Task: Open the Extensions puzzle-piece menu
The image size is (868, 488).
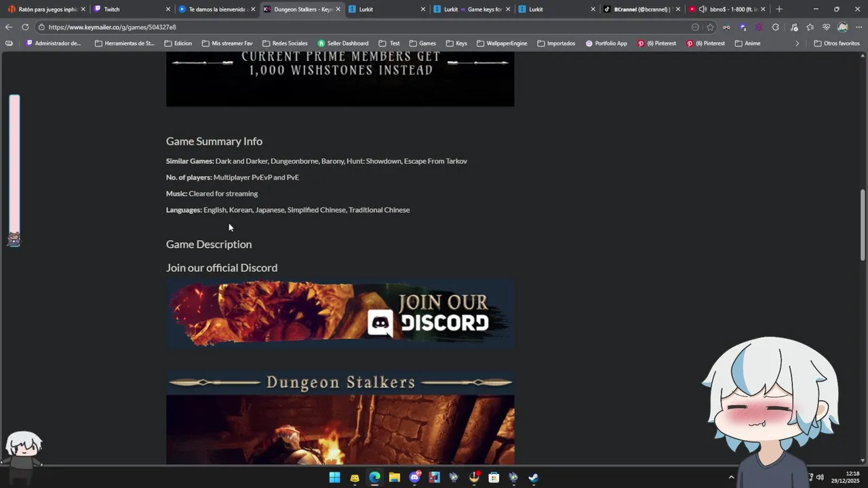Action: point(776,27)
